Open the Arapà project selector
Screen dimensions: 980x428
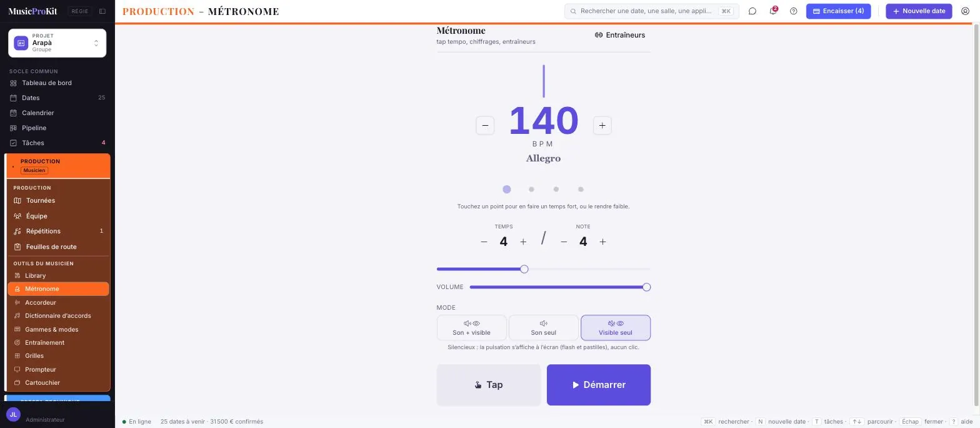point(57,43)
